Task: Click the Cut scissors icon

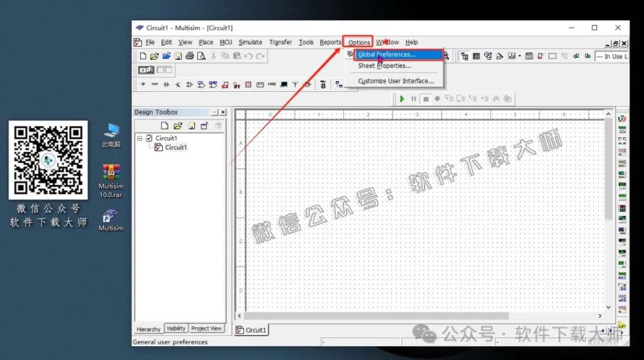Action: (213, 56)
